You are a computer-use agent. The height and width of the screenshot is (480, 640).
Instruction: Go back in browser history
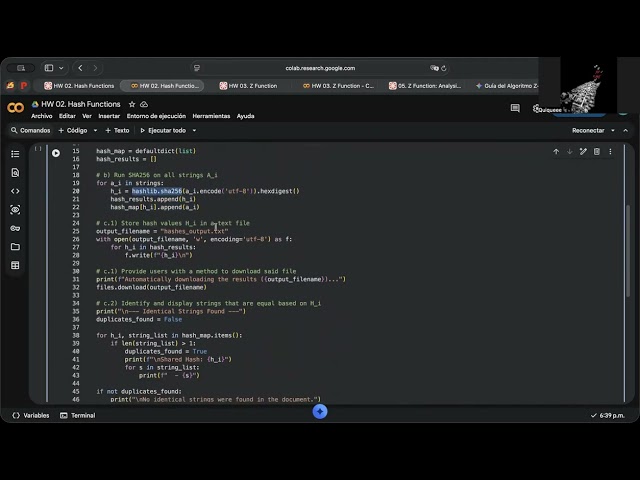80,68
